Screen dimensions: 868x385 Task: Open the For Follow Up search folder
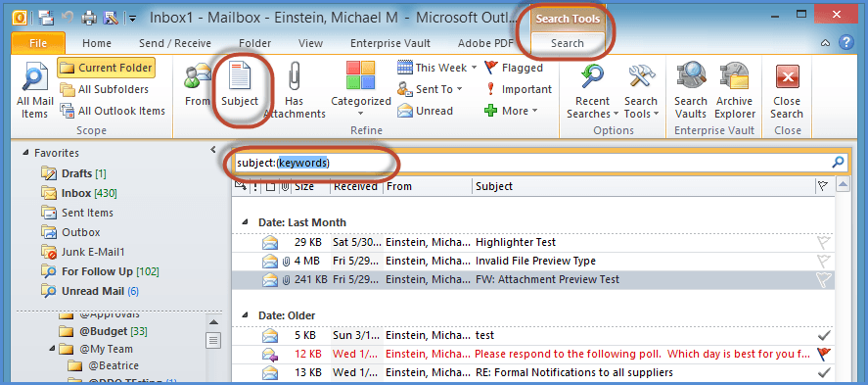100,271
